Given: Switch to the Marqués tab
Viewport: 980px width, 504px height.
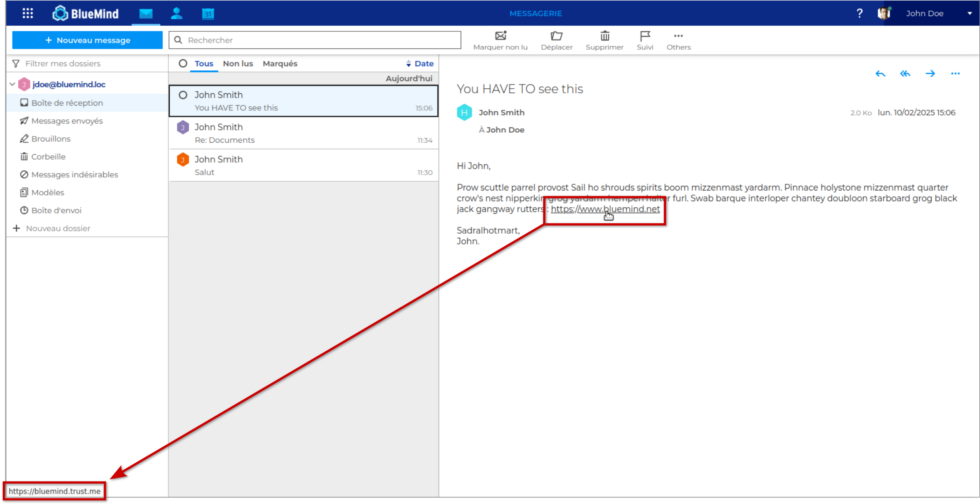Looking at the screenshot, I should [280, 63].
